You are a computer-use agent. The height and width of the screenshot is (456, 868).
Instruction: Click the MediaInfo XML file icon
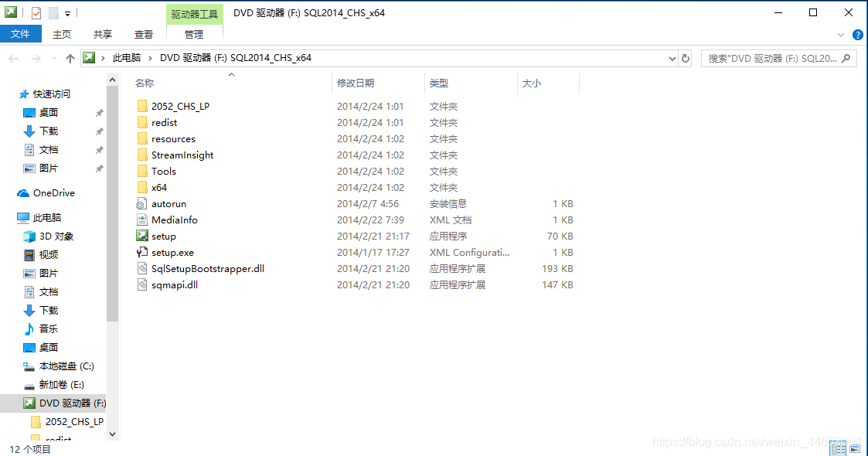(142, 219)
